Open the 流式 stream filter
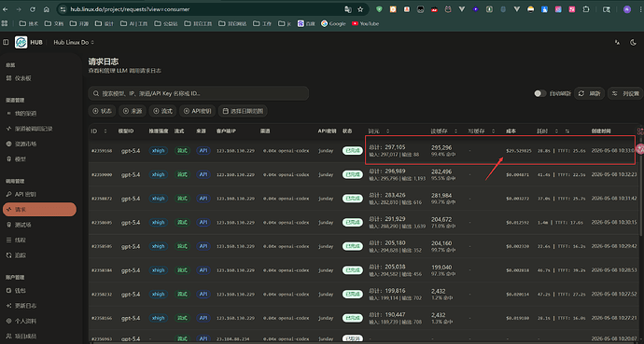This screenshot has height=344, width=644. pos(162,111)
